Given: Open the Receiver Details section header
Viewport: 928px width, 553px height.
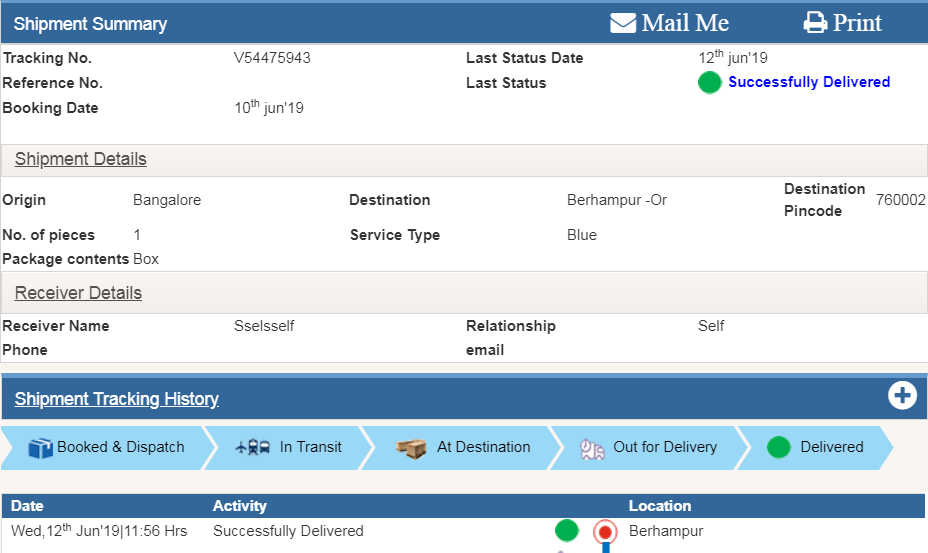Looking at the screenshot, I should [79, 293].
